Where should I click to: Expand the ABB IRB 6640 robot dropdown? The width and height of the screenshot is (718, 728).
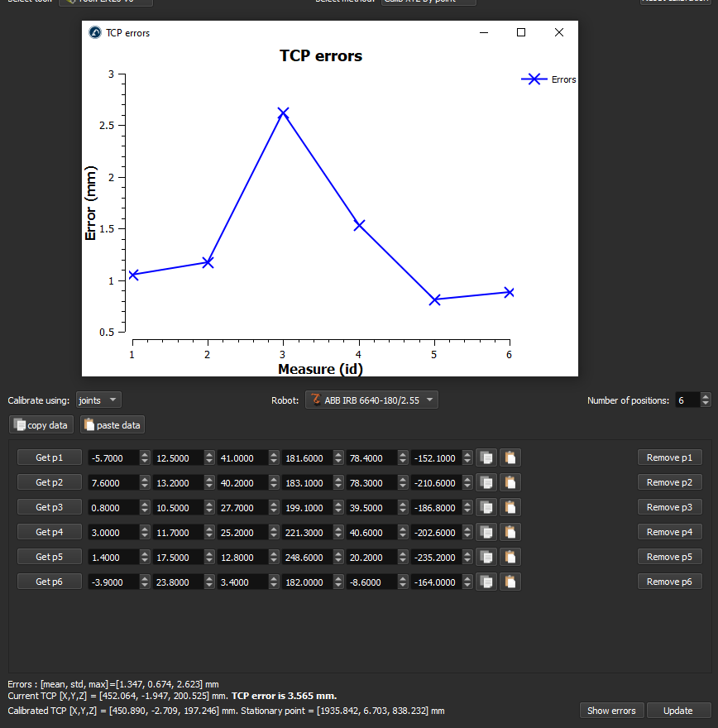371,400
